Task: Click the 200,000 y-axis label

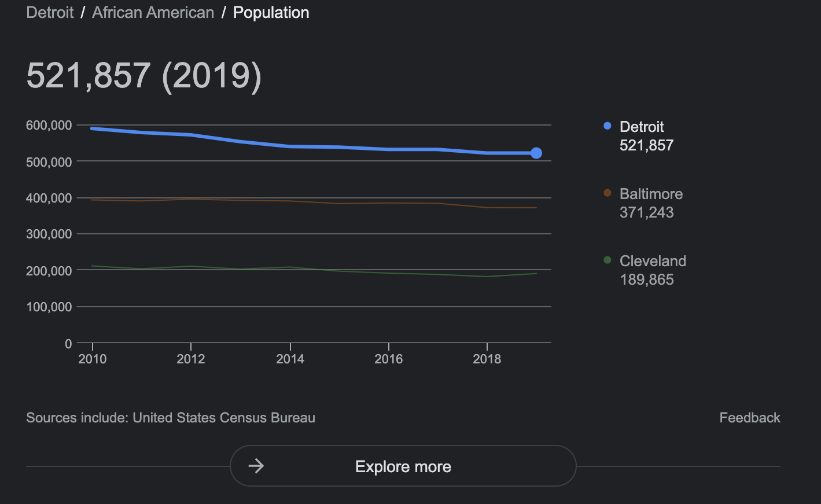Action: 49,271
